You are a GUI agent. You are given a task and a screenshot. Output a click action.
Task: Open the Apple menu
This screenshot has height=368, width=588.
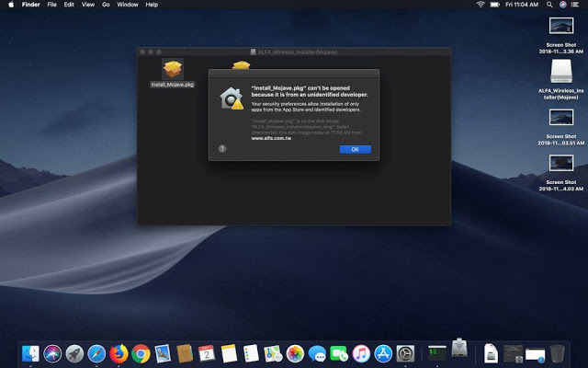tap(10, 5)
